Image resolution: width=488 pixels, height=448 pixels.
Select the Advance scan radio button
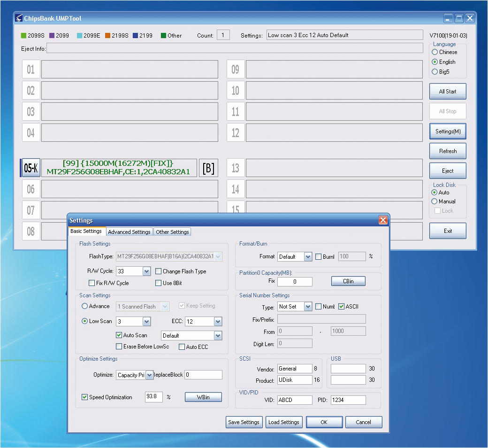pyautogui.click(x=84, y=306)
